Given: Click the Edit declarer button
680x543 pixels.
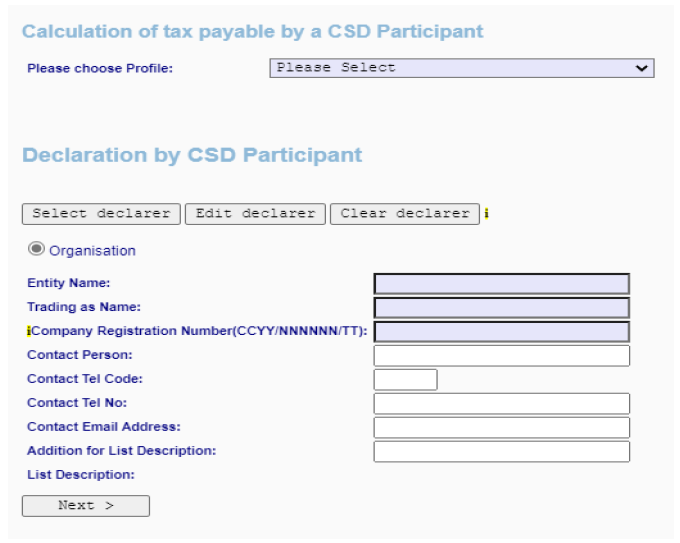Looking at the screenshot, I should pyautogui.click(x=255, y=214).
